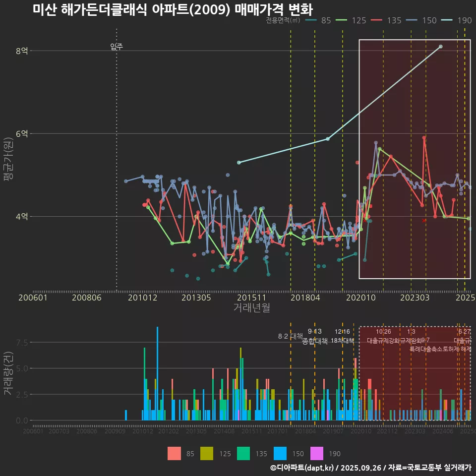Click the magenta 190 swatch in bottom legend
Viewport: 476px width, 476px height.
tap(317, 453)
